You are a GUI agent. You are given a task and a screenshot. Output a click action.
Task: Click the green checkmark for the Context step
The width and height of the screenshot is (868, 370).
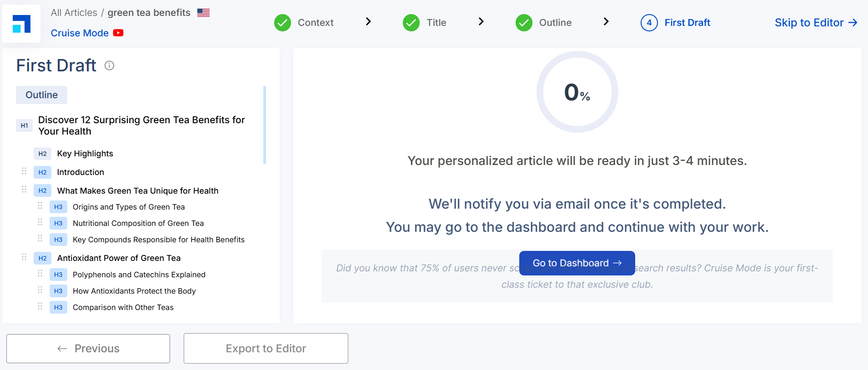point(282,22)
